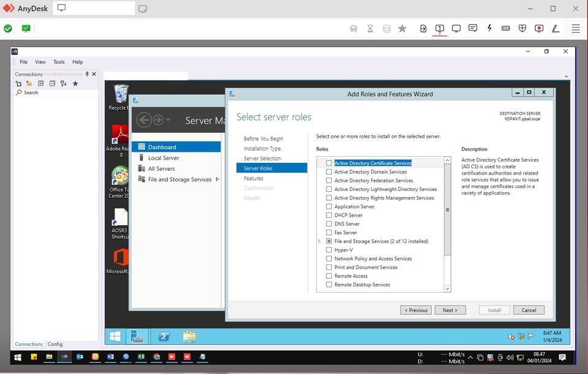The image size is (588, 374).
Task: Enable the Hyper-V role
Action: (329, 250)
